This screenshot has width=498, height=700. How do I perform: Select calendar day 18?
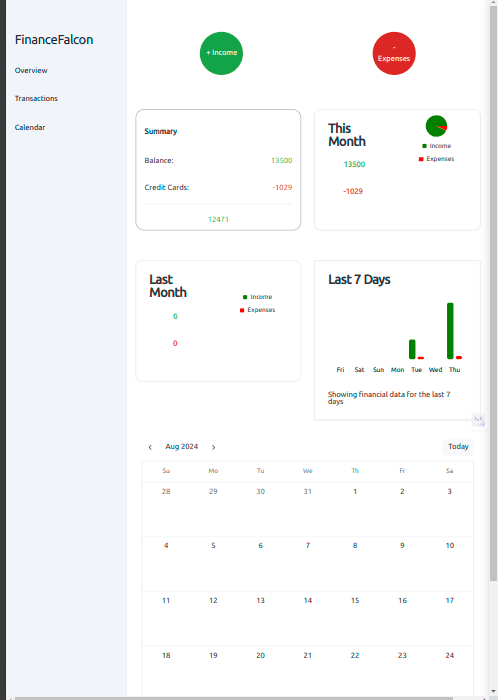click(166, 655)
